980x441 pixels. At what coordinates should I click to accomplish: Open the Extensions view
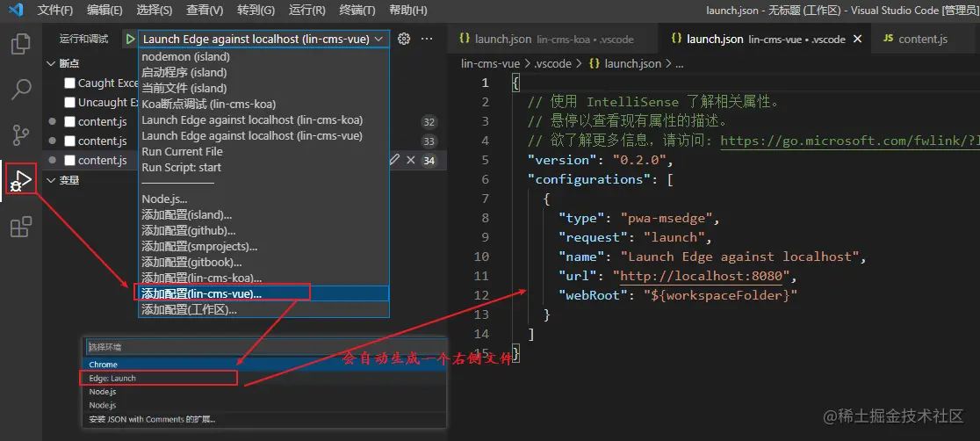pyautogui.click(x=20, y=227)
